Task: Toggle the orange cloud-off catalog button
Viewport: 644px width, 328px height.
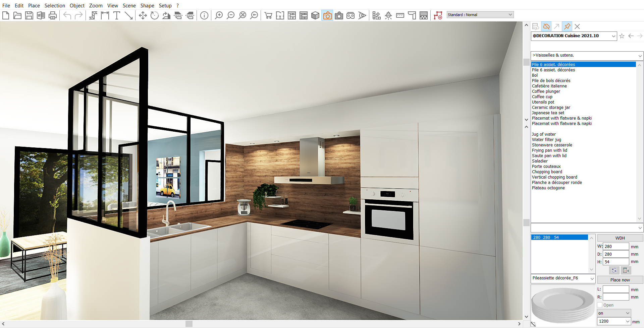Action: (546, 26)
